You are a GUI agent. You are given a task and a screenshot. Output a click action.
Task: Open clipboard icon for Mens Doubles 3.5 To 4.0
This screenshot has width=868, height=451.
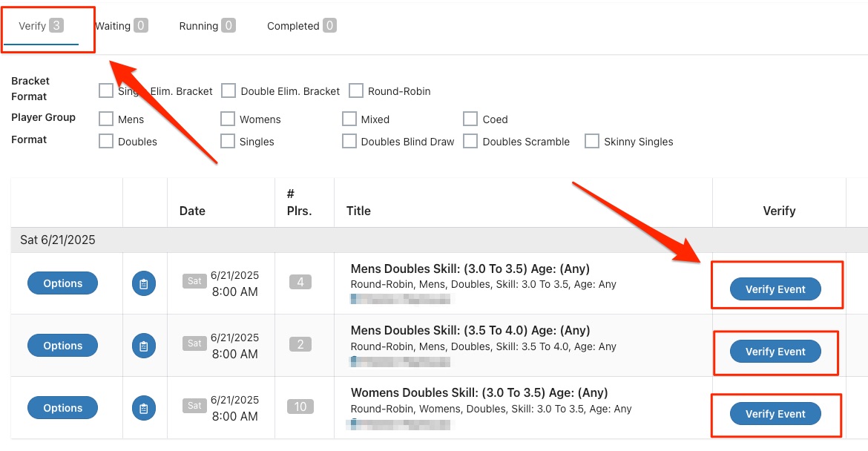pos(144,346)
